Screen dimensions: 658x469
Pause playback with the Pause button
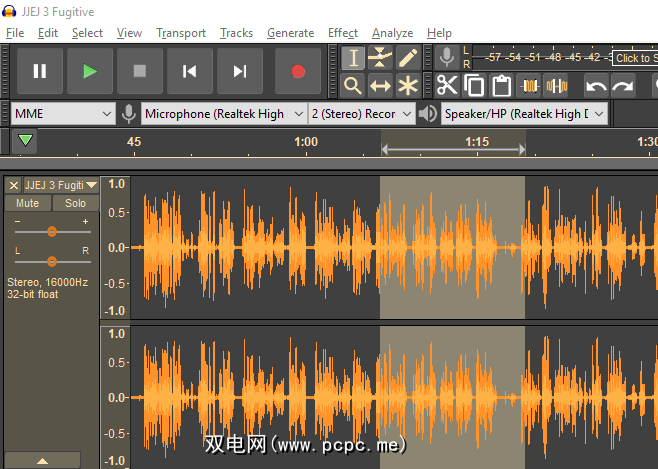(x=40, y=71)
